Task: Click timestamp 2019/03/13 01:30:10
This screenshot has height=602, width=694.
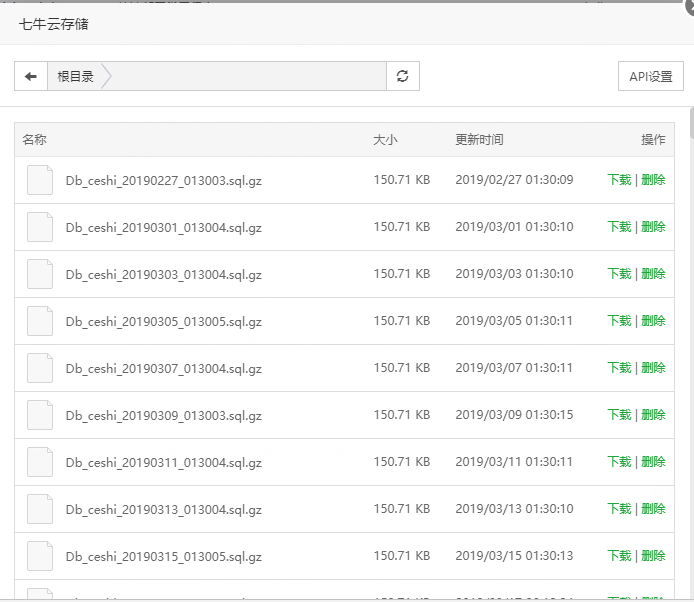Action: [x=514, y=509]
